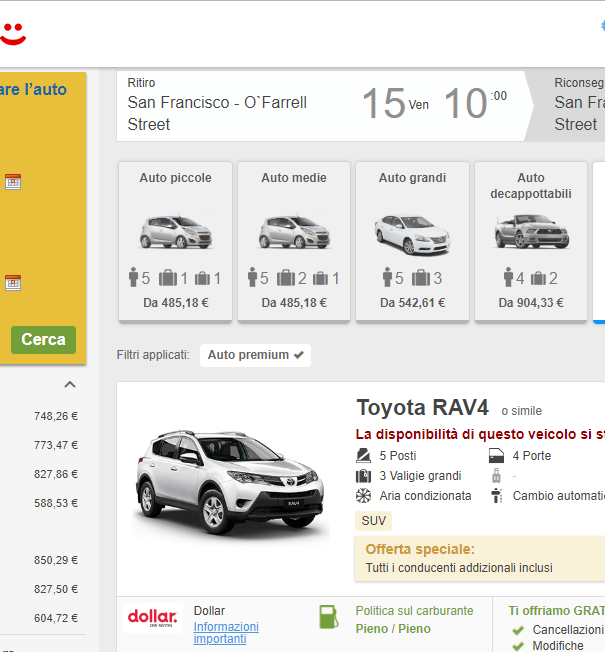
Task: Select the Auto grandi category card
Action: pyautogui.click(x=412, y=241)
